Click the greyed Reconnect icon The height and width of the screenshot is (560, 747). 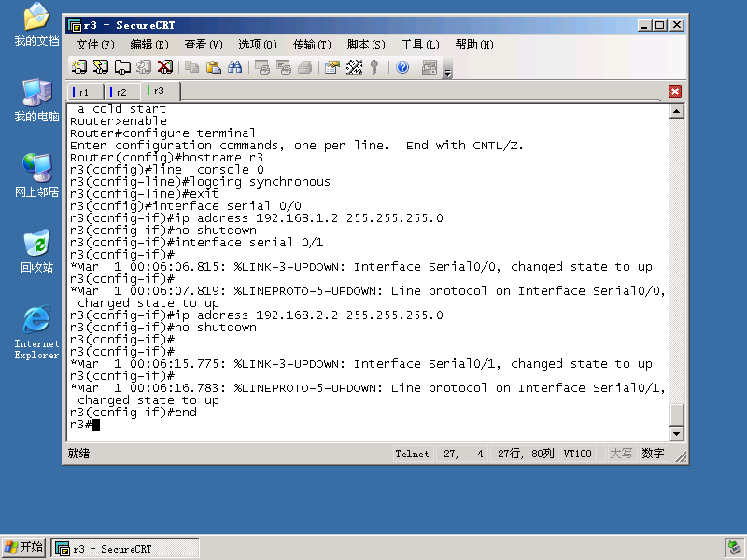click(144, 67)
